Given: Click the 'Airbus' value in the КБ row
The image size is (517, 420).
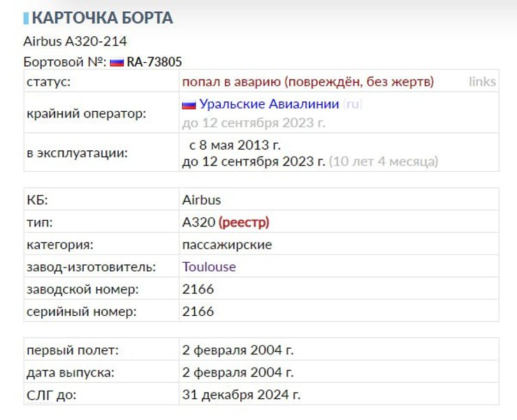Looking at the screenshot, I should (x=201, y=200).
